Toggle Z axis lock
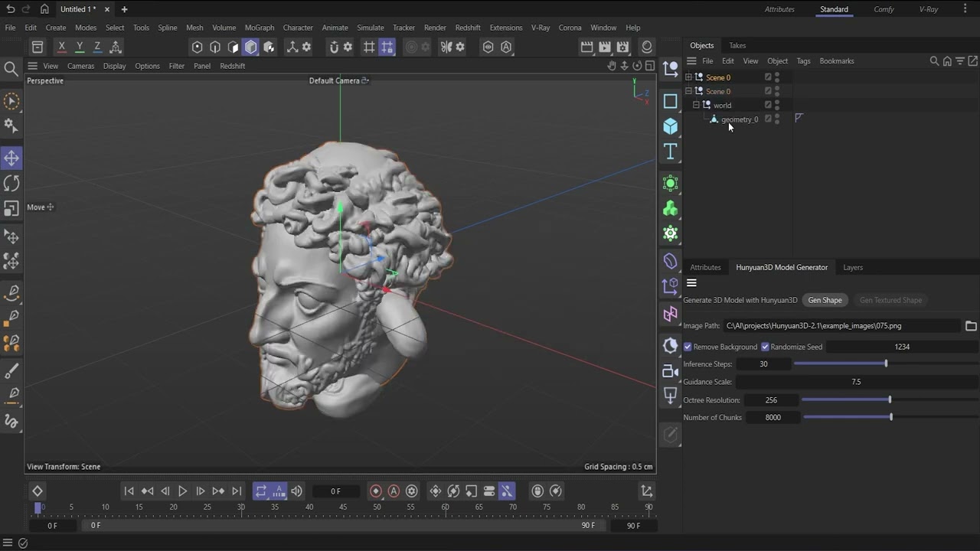Image resolution: width=980 pixels, height=551 pixels. [97, 47]
